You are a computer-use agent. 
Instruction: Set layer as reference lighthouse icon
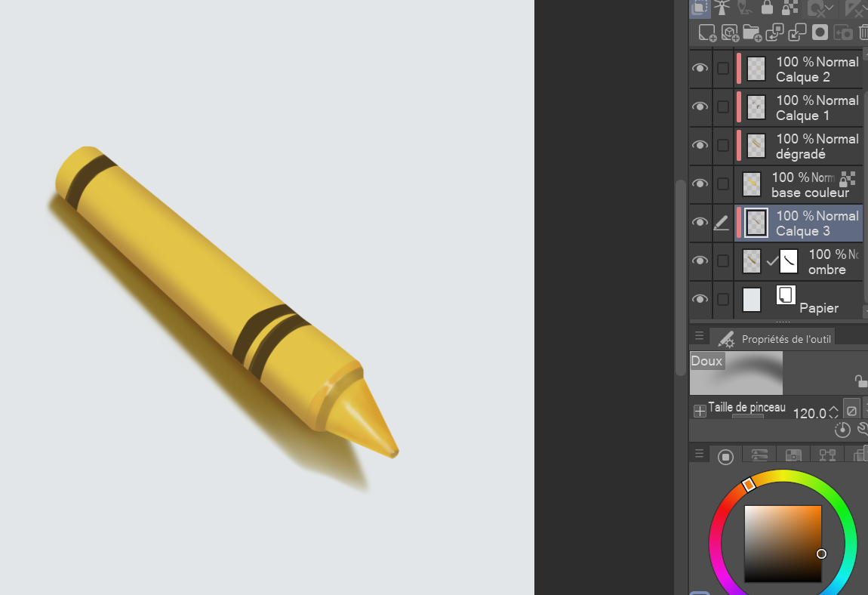722,8
